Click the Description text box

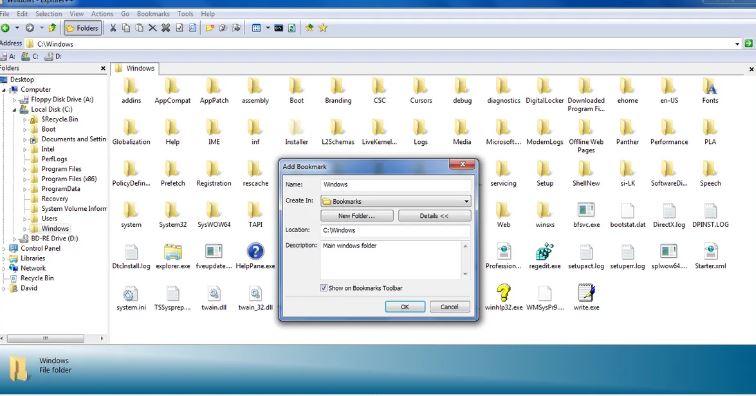(391, 259)
